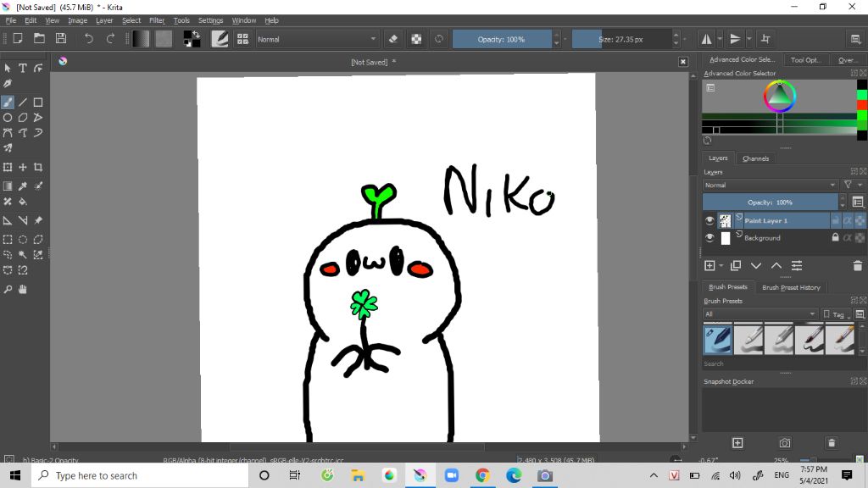Image resolution: width=868 pixels, height=488 pixels.
Task: Choose the Freehand Brush tool
Action: click(8, 103)
